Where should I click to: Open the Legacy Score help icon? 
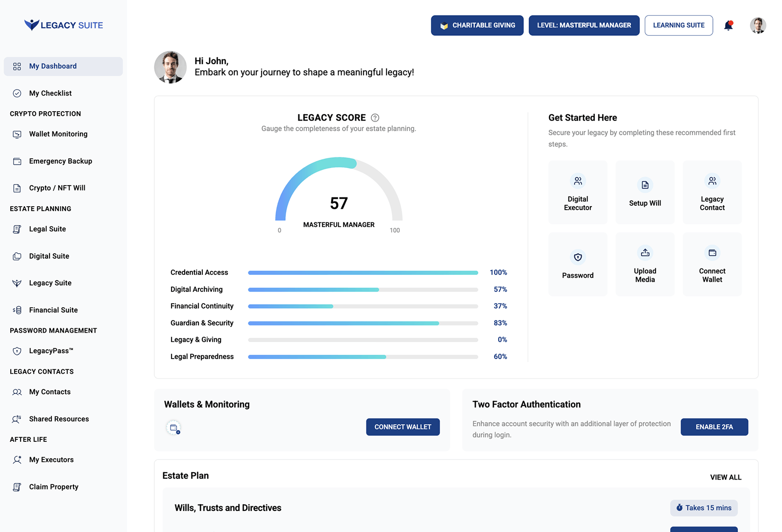[375, 118]
